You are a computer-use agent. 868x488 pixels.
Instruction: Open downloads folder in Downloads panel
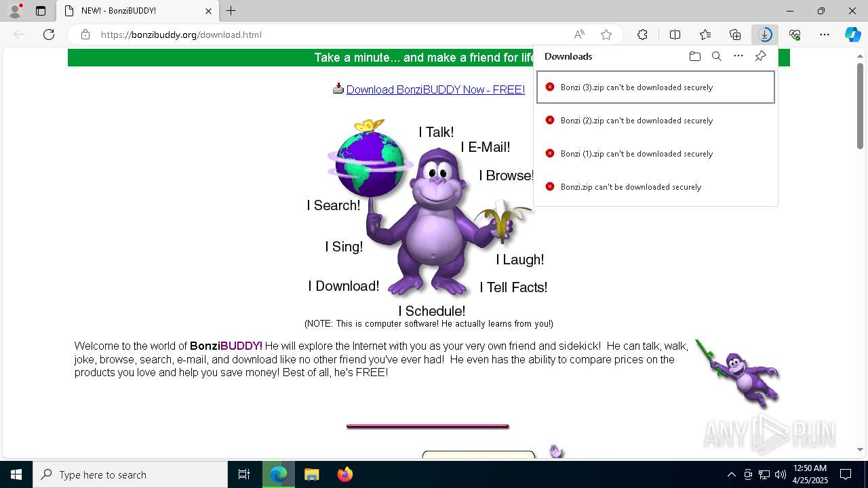tap(694, 56)
